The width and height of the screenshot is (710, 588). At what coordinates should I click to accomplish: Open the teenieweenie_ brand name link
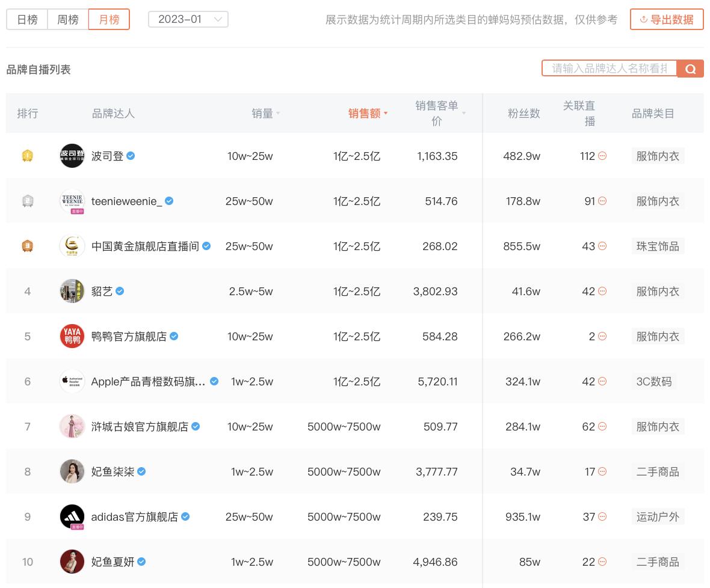[x=126, y=201]
